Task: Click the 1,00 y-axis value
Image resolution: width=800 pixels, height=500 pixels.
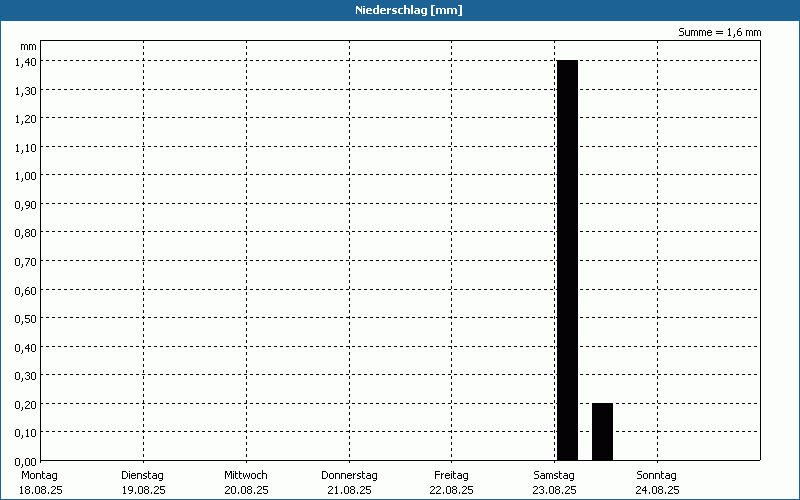Action: tap(26, 176)
